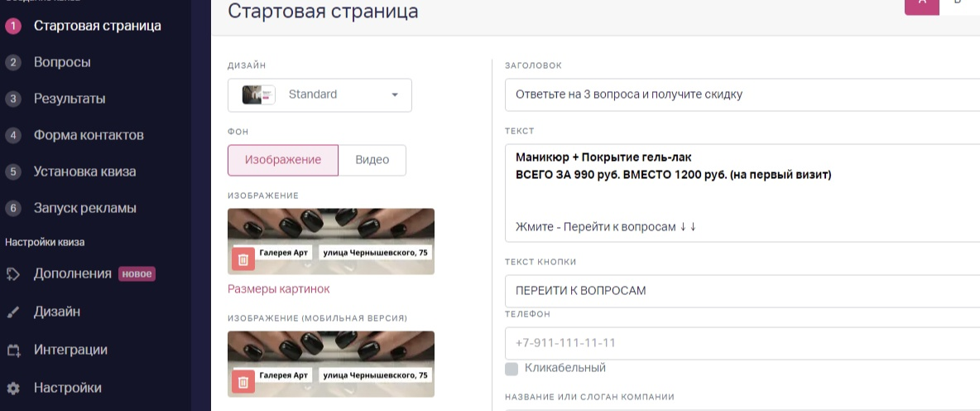Open Интеграции section
This screenshot has height=411, width=980.
pos(70,350)
